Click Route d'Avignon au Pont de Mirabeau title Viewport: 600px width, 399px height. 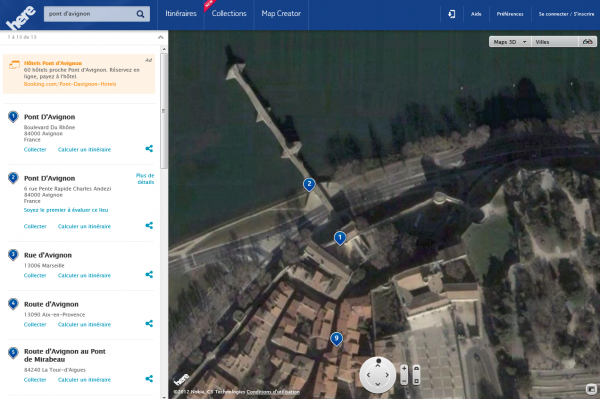point(65,355)
